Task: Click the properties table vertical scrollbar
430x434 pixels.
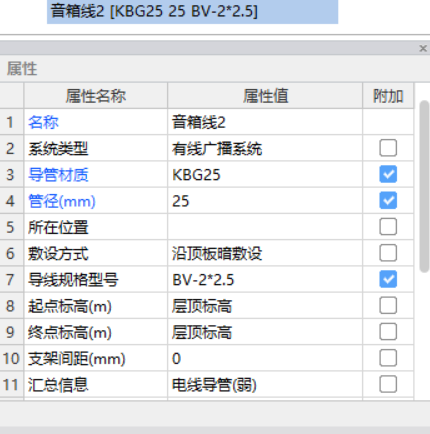Action: 424,187
